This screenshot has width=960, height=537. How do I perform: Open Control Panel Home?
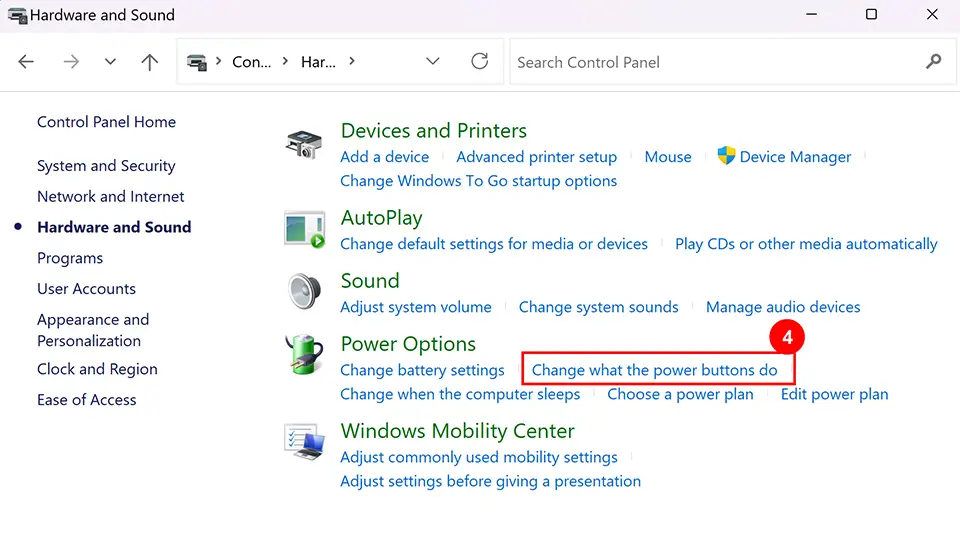(x=107, y=122)
